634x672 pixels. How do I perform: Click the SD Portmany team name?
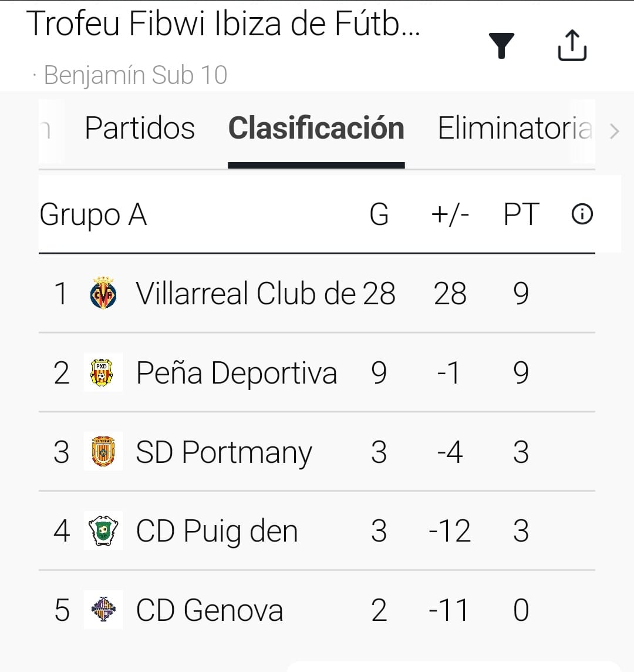[x=224, y=452]
